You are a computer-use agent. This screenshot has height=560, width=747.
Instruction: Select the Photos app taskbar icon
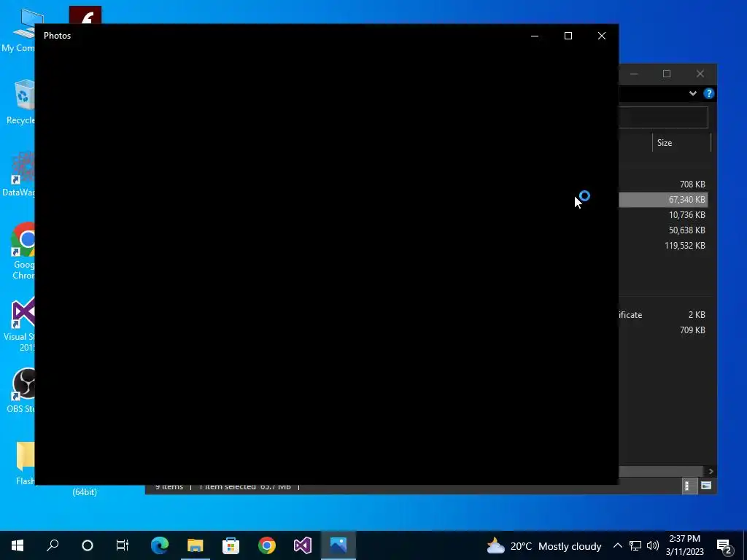point(338,545)
